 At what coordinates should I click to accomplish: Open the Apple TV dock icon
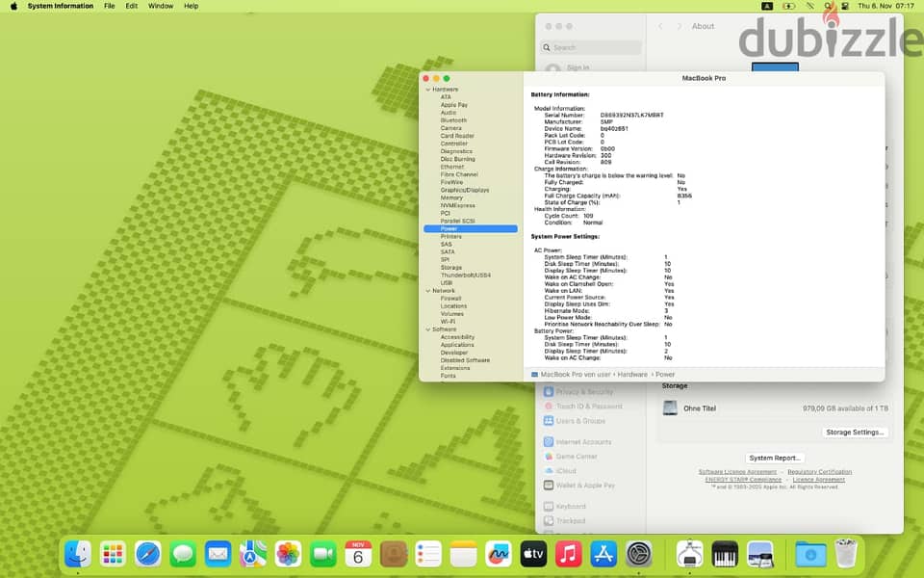[x=533, y=554]
